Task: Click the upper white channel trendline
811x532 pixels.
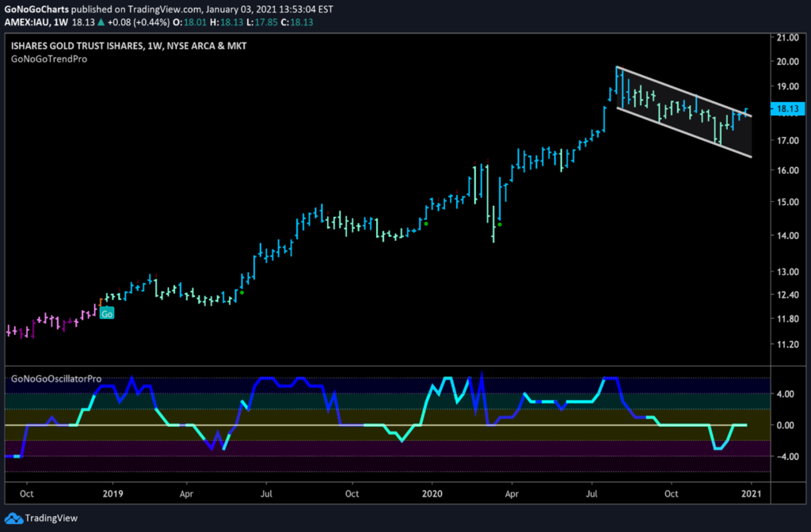Action: click(683, 92)
